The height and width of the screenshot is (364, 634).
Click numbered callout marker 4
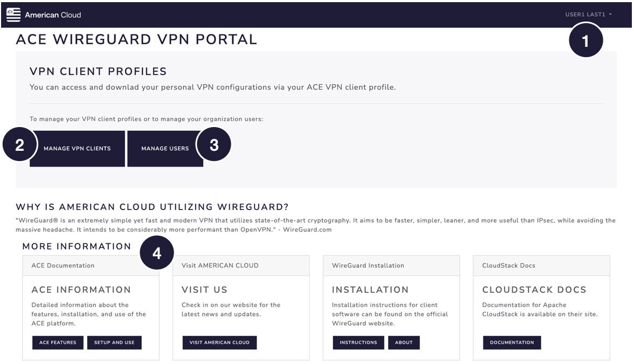(157, 255)
